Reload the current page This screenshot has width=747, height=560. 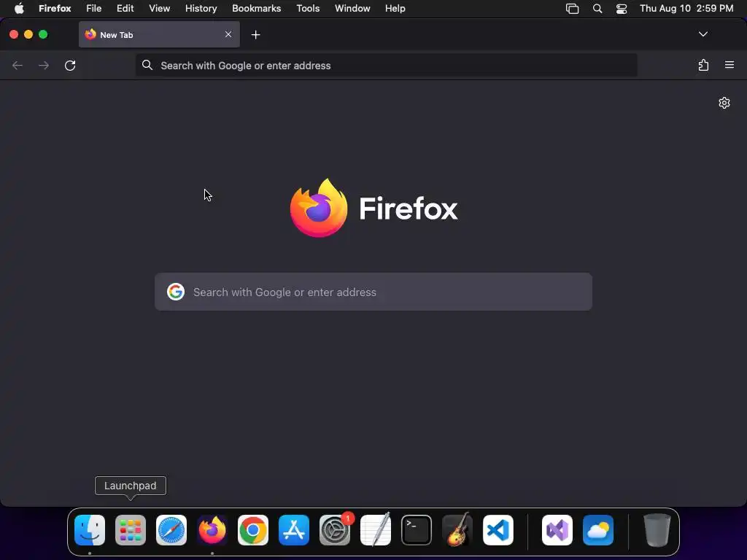tap(70, 65)
